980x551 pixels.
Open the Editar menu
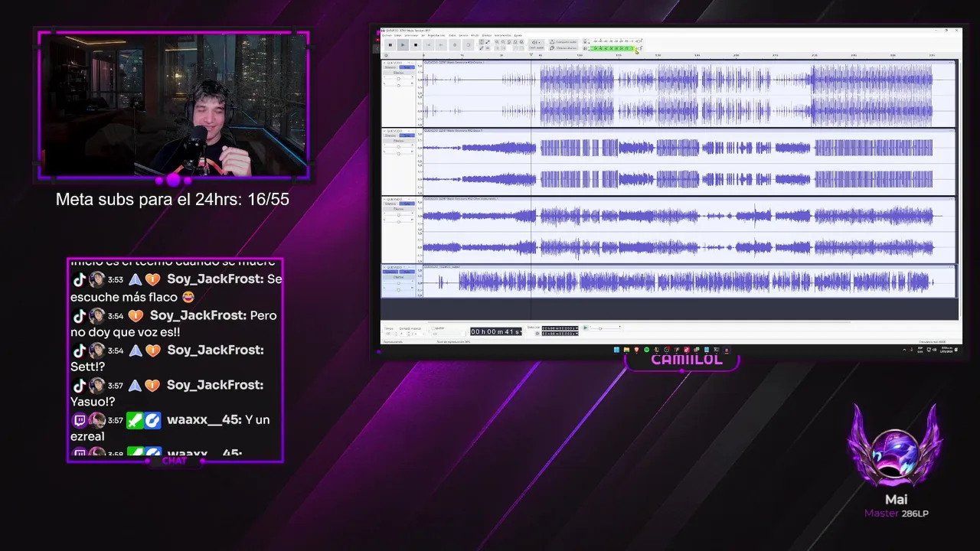398,35
